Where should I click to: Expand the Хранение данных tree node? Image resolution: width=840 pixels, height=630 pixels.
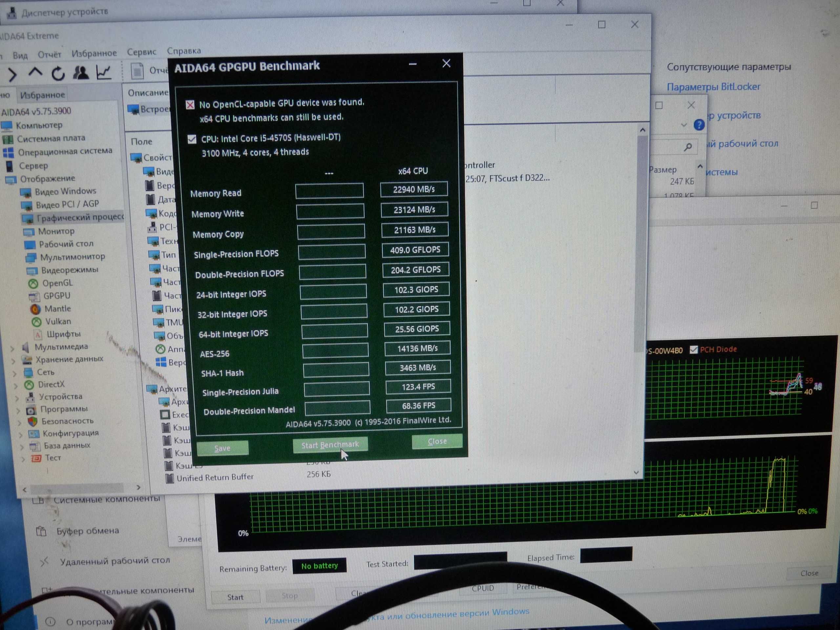click(x=14, y=361)
